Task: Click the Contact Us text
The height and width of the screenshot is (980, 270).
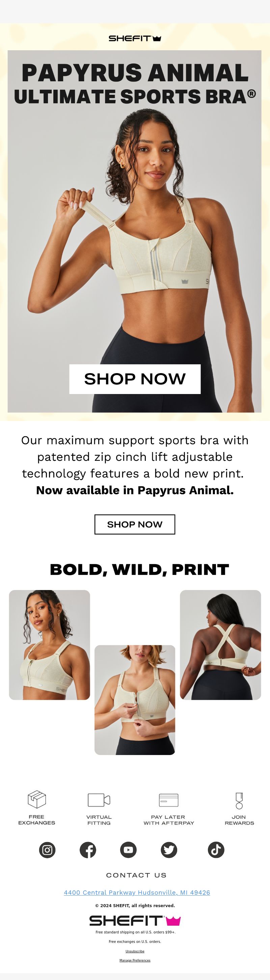Action: point(136,875)
